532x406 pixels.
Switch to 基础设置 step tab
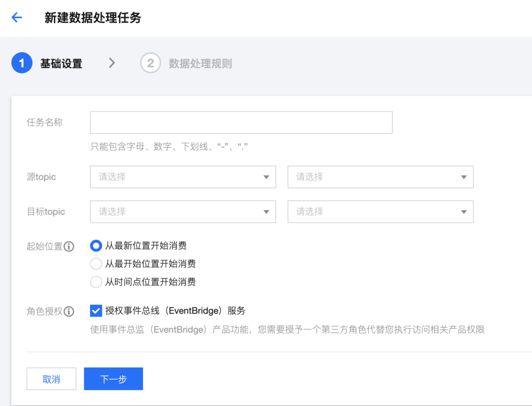(61, 63)
